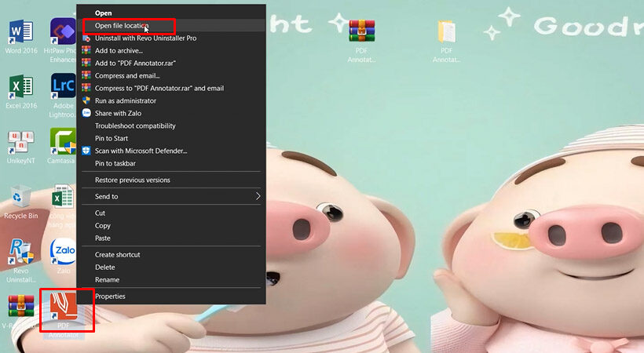Expand the Send to submenu arrow
The height and width of the screenshot is (353, 644).
258,196
